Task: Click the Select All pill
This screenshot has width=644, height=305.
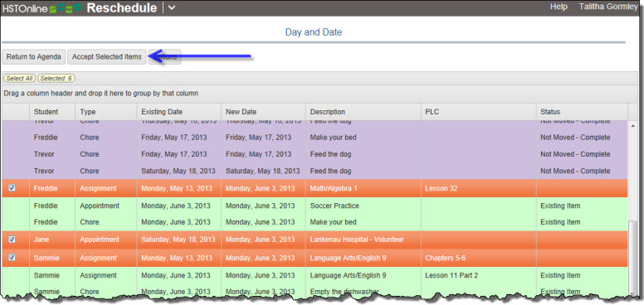Action: [19, 78]
